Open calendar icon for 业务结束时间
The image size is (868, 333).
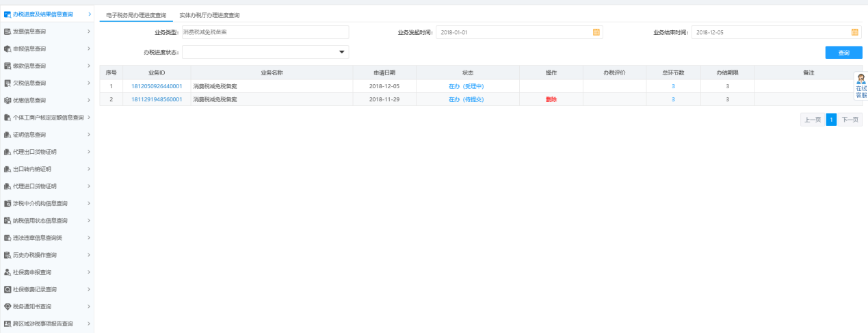pos(854,32)
